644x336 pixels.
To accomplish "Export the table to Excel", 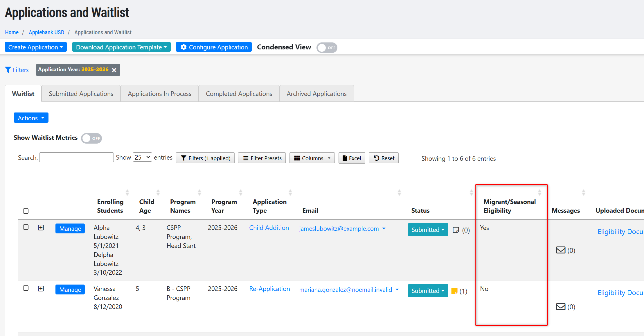I will [x=352, y=158].
